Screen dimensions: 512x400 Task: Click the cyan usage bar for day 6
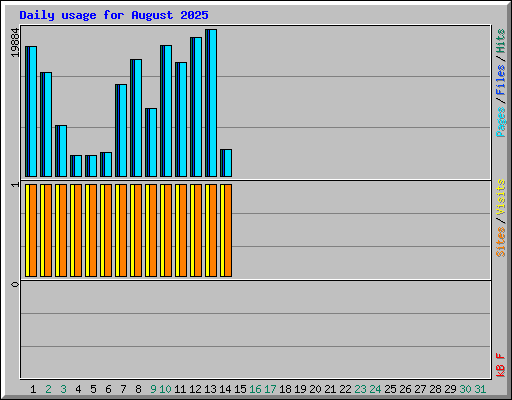tap(108, 164)
